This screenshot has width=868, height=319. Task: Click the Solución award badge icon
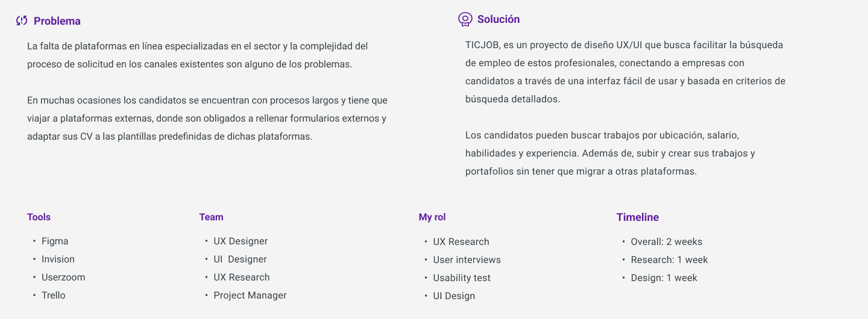click(x=465, y=19)
